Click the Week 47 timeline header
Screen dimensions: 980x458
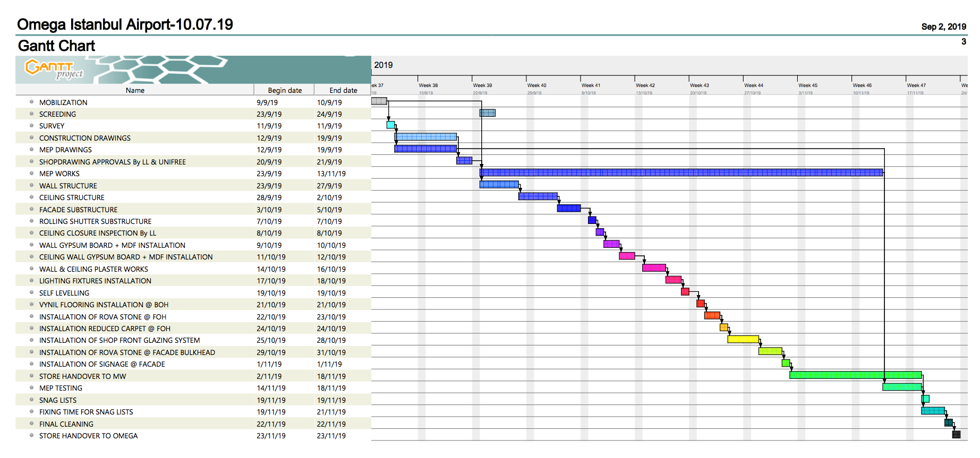pos(916,85)
